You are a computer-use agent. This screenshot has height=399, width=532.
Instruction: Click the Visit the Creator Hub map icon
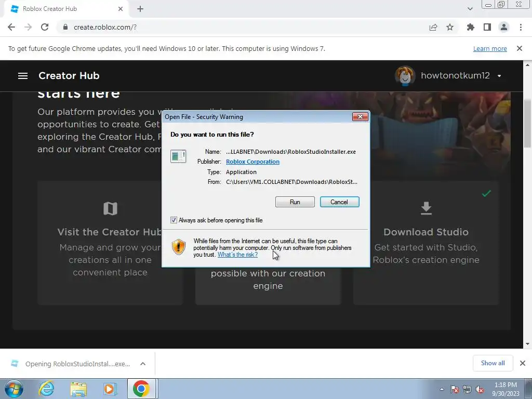click(110, 209)
